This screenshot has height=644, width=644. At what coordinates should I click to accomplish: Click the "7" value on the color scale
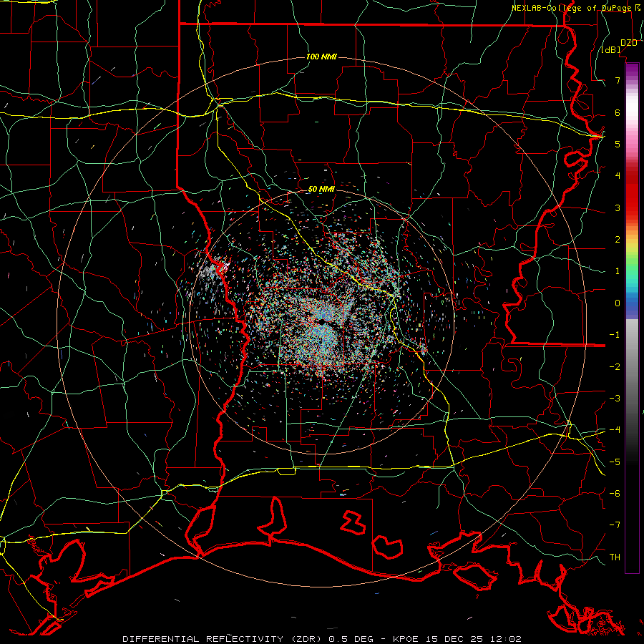[618, 80]
